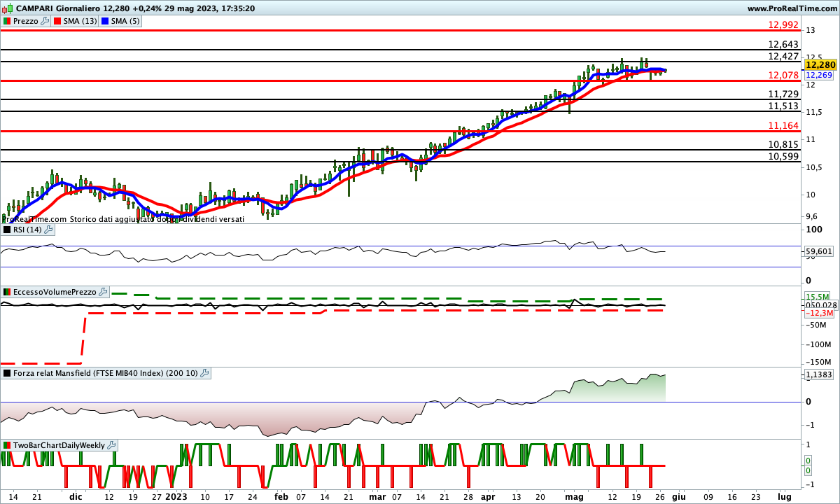Viewport: 840px width, 504px height.
Task: Click the dic month label on time axis
Action: pos(76,496)
